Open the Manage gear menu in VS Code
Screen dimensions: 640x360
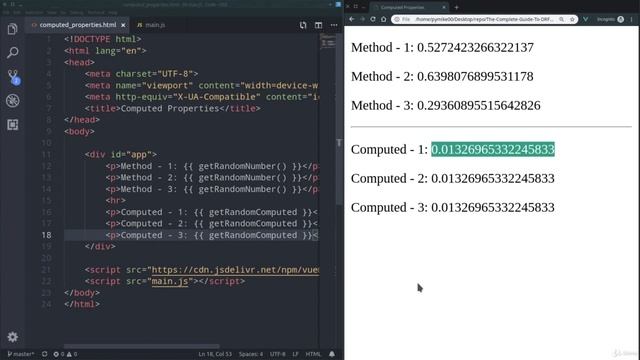(13, 337)
